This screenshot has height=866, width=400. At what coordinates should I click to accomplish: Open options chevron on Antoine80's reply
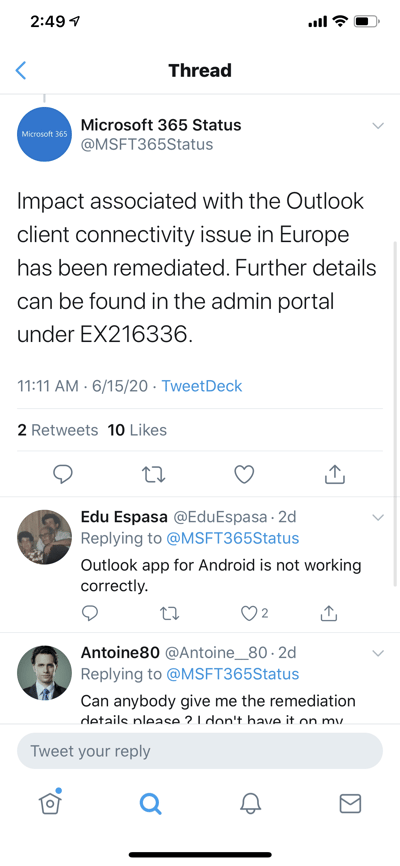378,653
